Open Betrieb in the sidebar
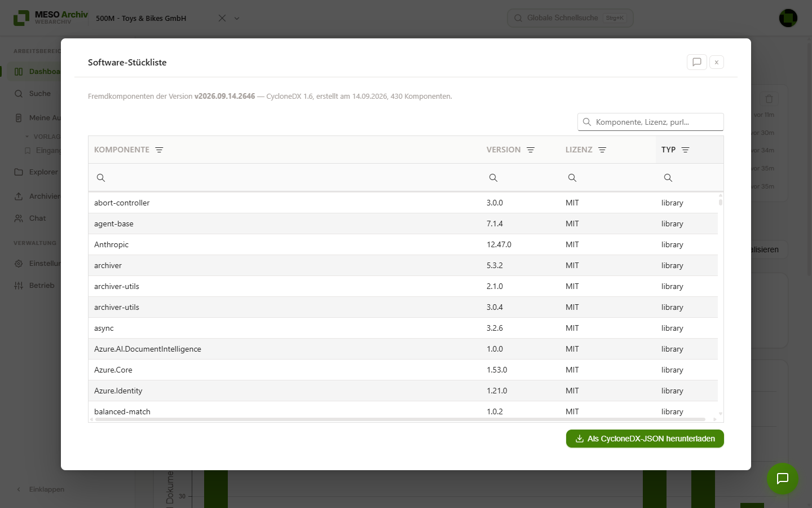 [35, 286]
